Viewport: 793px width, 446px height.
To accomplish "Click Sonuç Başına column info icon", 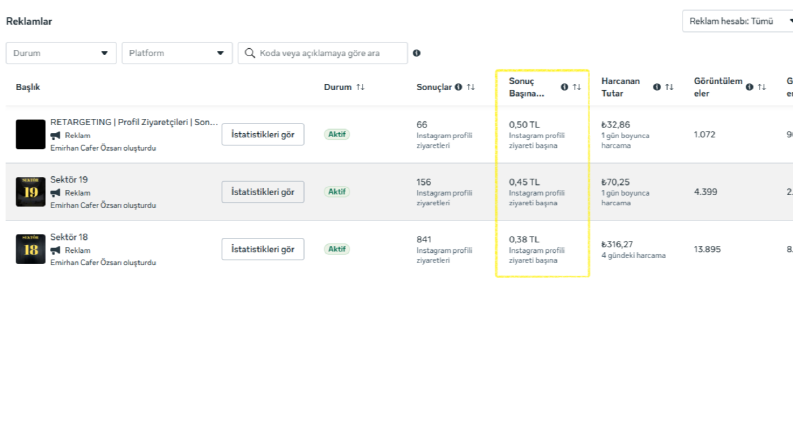I will point(564,87).
